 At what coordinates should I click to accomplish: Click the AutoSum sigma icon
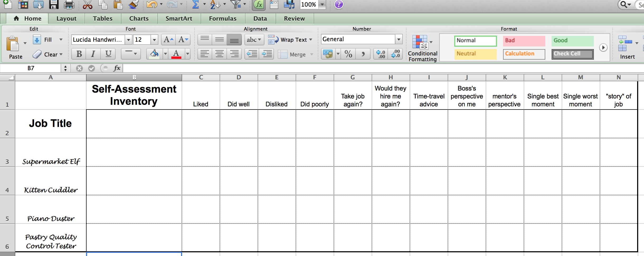(196, 4)
